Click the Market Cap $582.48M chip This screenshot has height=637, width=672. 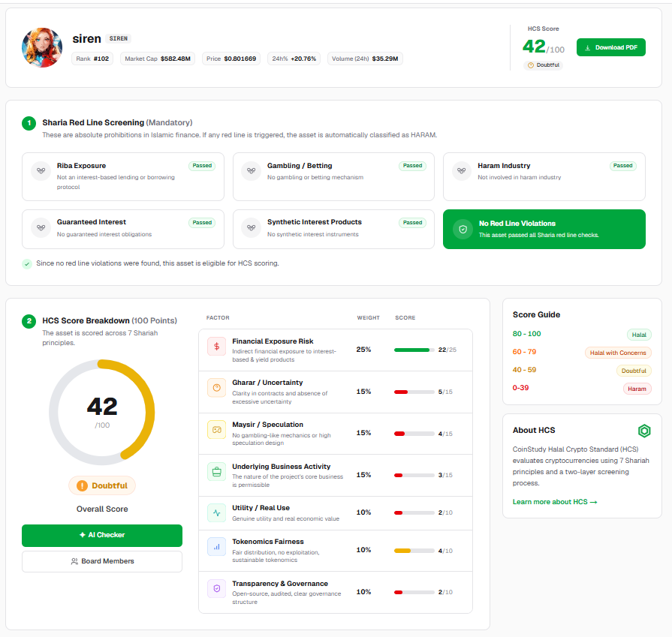pyautogui.click(x=158, y=59)
